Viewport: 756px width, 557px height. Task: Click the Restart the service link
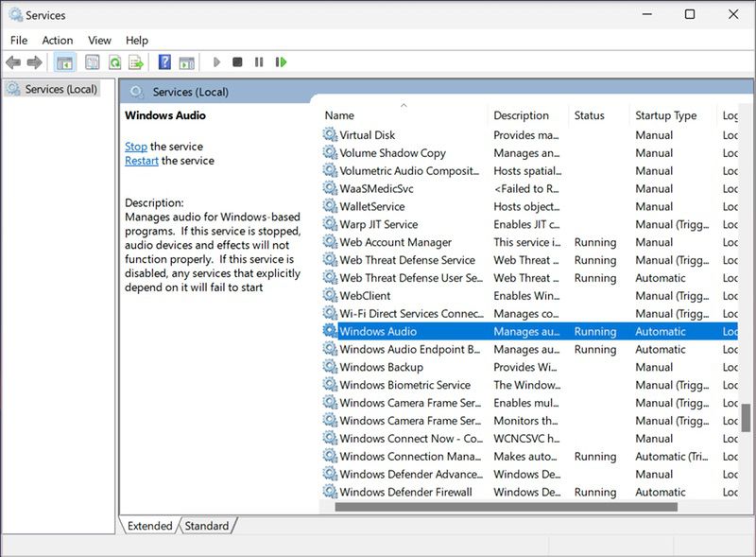(x=141, y=160)
